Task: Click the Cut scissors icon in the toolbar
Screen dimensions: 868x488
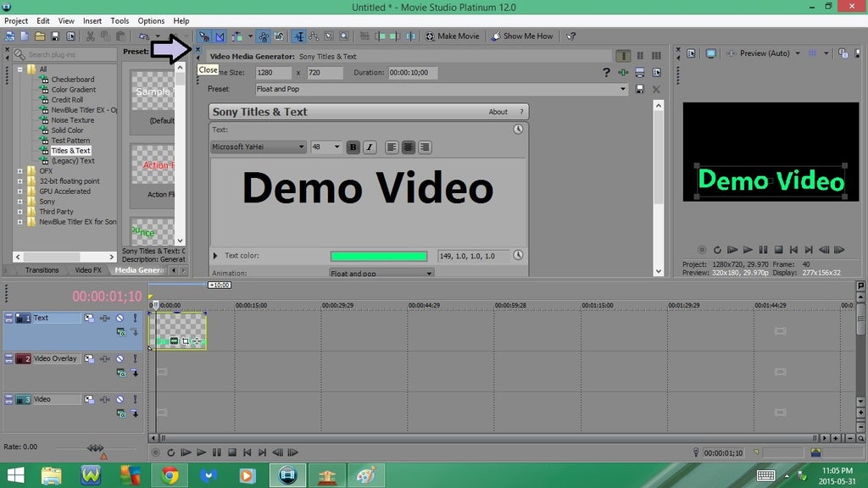Action: pyautogui.click(x=90, y=36)
